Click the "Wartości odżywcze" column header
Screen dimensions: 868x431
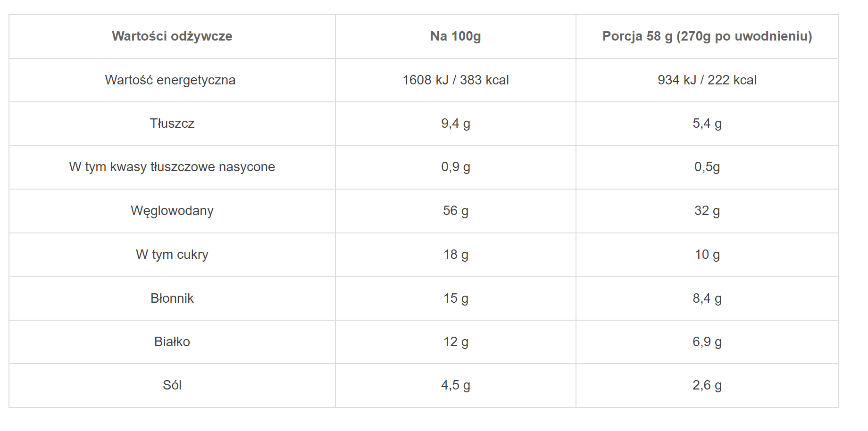pos(172,36)
